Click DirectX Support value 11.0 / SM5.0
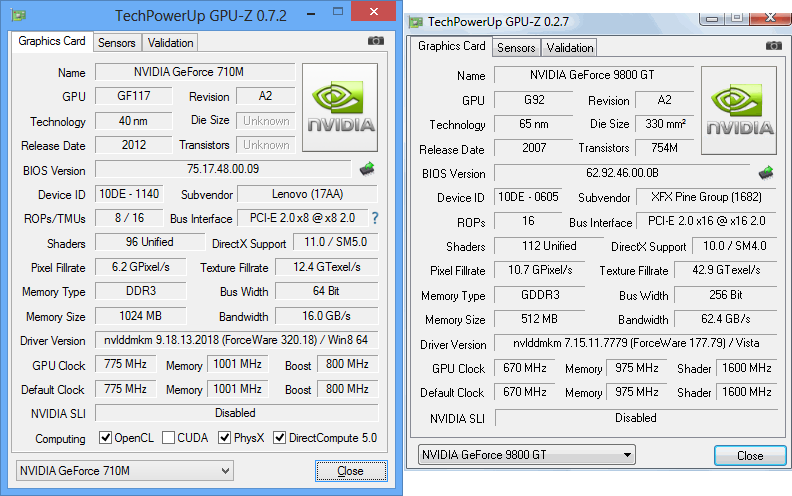 click(x=335, y=242)
